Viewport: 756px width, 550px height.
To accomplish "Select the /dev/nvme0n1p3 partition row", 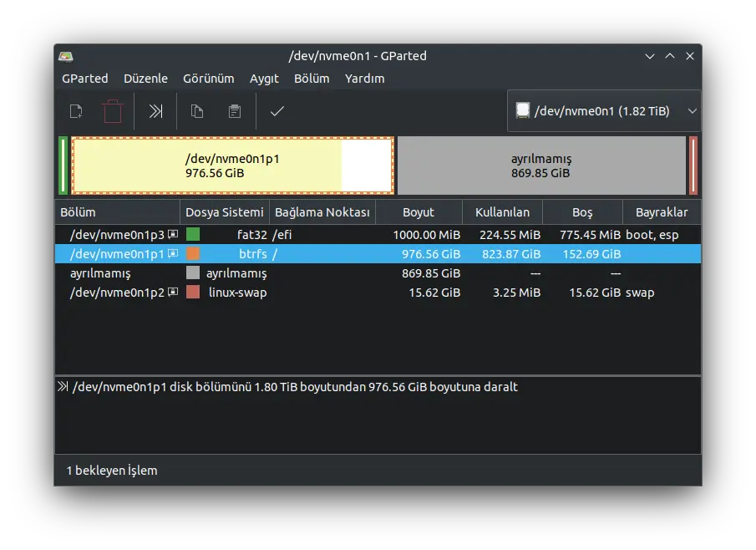I will 378,235.
